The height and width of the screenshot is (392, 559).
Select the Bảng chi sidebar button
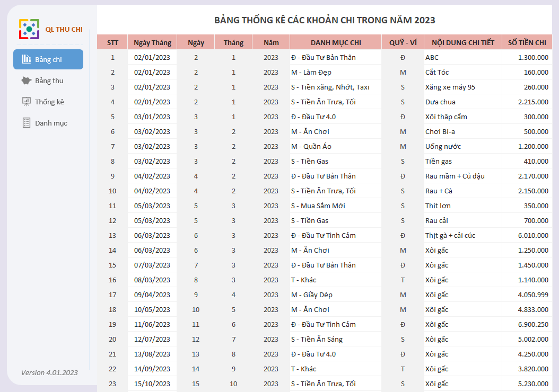coord(48,59)
